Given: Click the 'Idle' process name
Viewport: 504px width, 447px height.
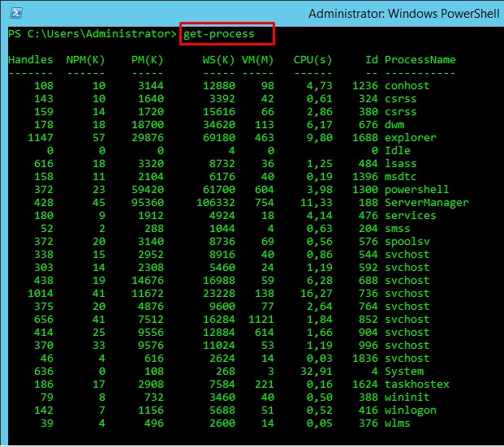Looking at the screenshot, I should tap(398, 151).
